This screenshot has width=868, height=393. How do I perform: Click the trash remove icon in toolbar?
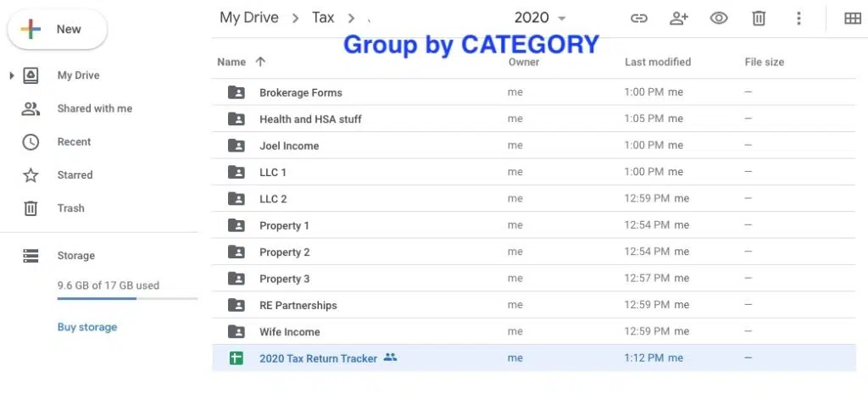click(x=759, y=18)
